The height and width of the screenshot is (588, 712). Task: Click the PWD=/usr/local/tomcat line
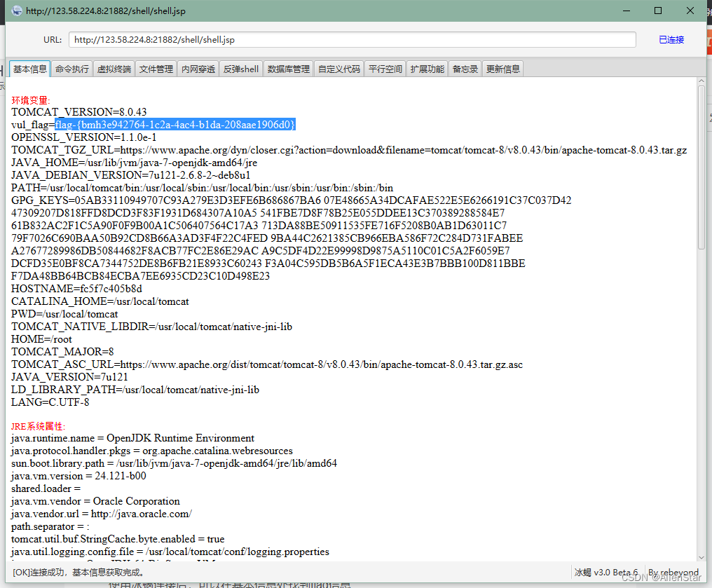tap(64, 314)
